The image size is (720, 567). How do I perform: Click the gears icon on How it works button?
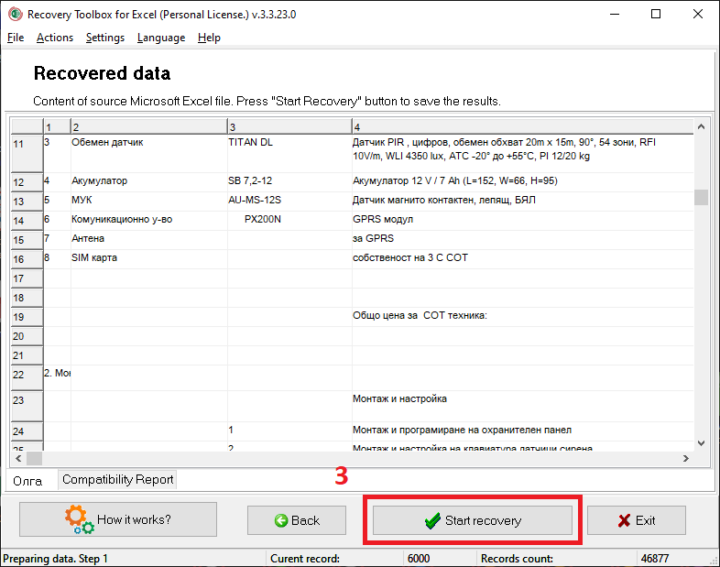click(x=79, y=519)
